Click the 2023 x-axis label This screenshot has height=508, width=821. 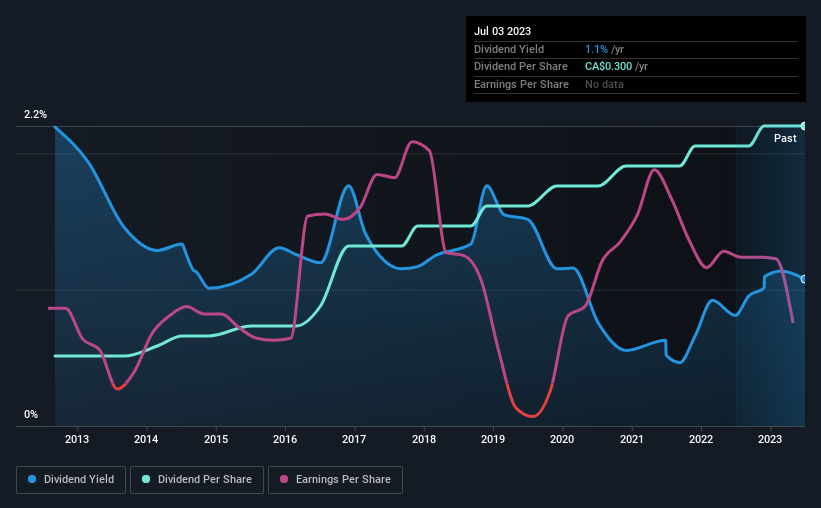click(770, 439)
